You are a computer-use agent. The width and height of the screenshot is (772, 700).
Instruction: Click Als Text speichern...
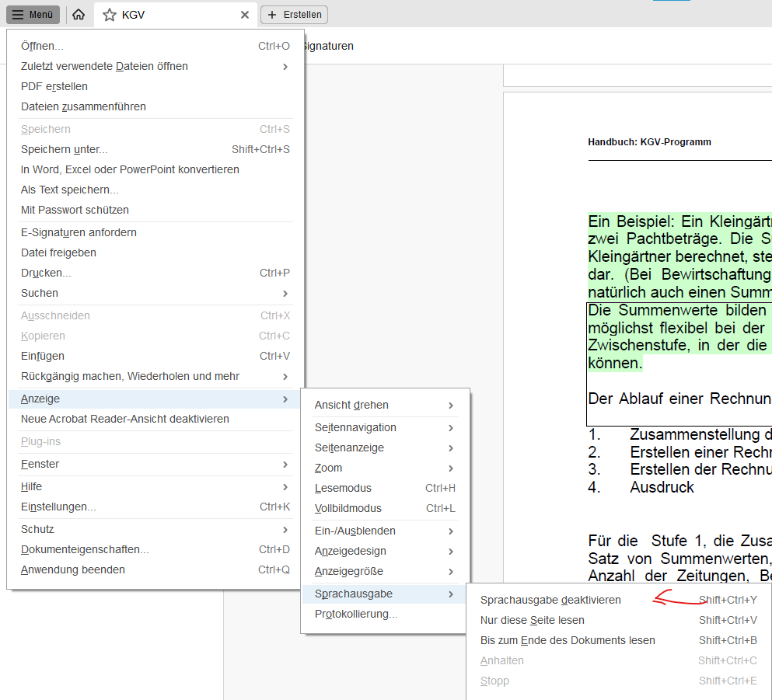tap(155, 190)
